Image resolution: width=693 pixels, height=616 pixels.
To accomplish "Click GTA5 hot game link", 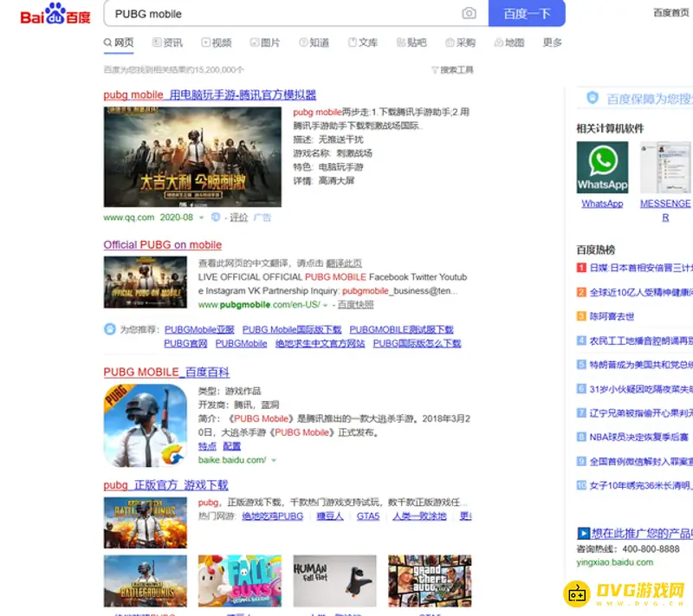I will tap(368, 516).
